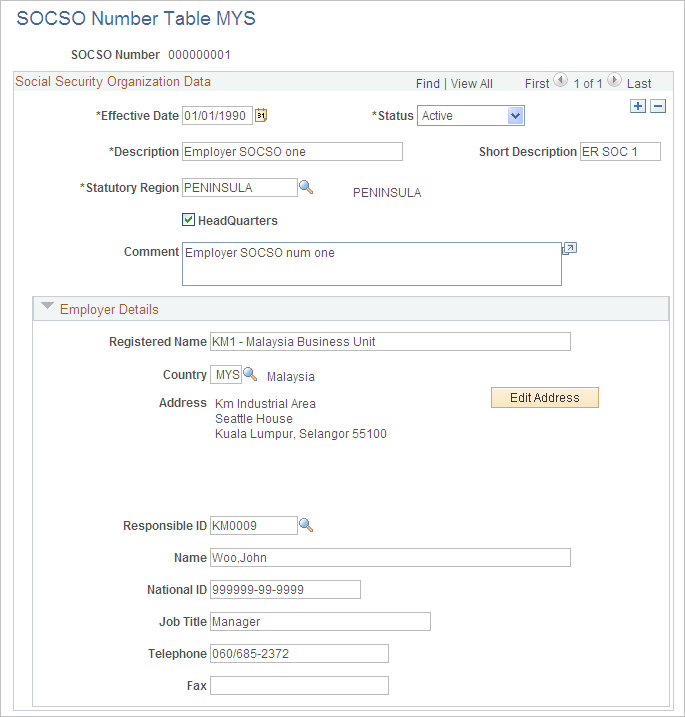685x717 pixels.
Task: Pop out the Comment field editor
Action: (x=569, y=248)
